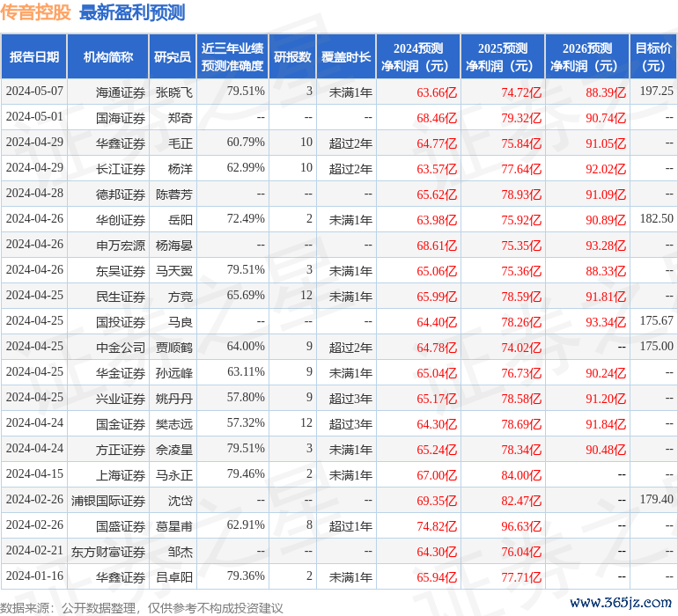Click accuracy value 72.49%

click(246, 219)
